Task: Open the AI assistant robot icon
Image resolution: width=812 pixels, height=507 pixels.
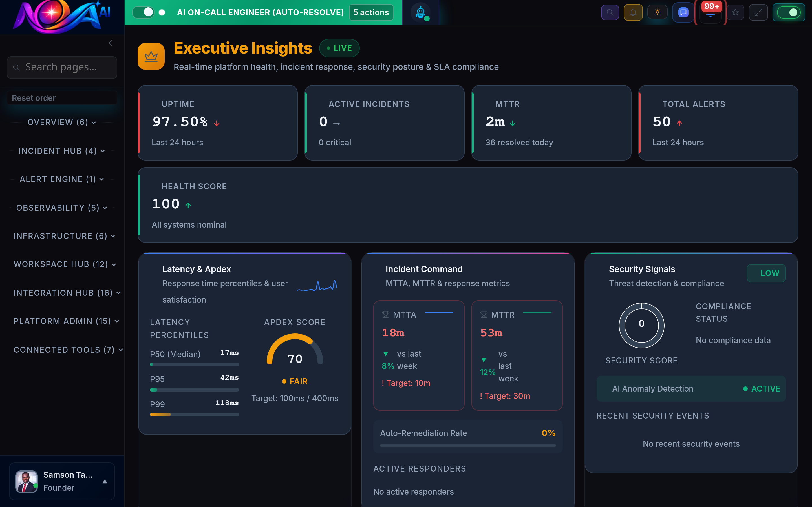Action: [x=420, y=12]
